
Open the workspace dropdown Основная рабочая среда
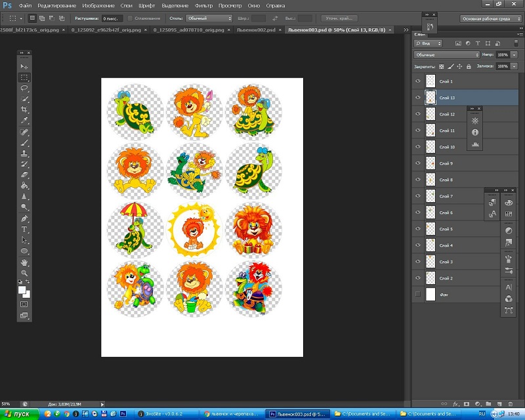tap(490, 19)
